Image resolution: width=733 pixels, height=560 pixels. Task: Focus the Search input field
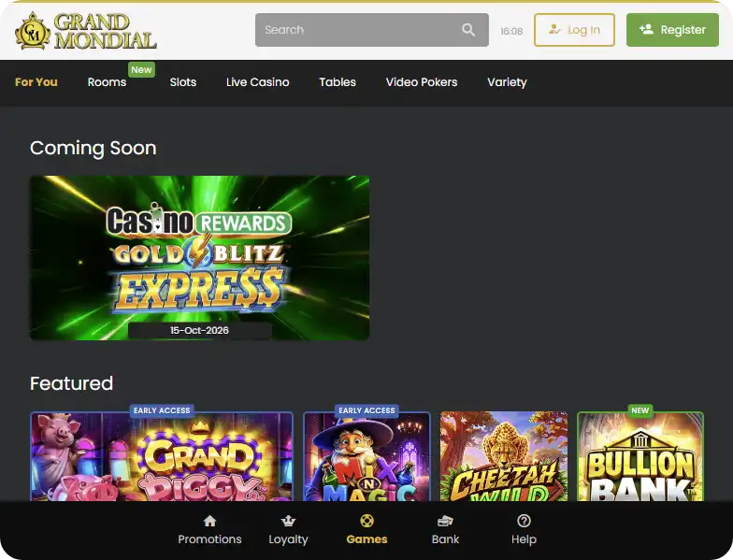tap(372, 30)
